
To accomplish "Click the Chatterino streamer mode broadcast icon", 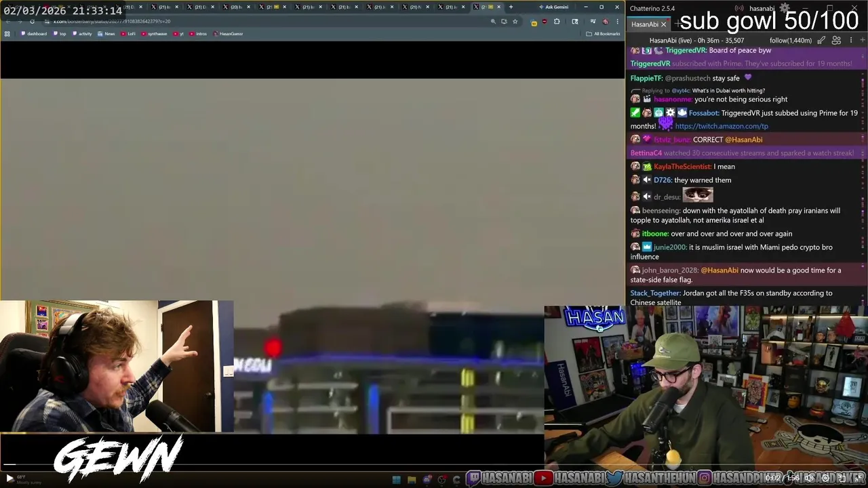I will [739, 8].
